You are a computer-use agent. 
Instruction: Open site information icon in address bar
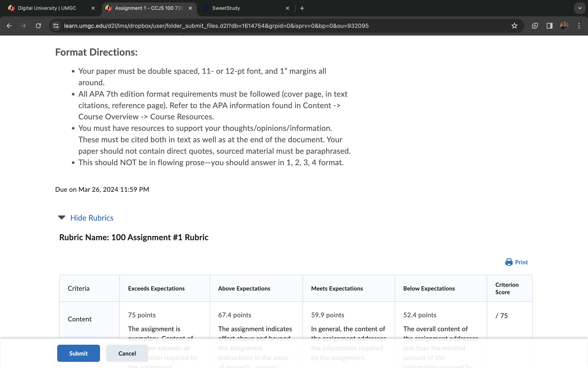point(56,26)
